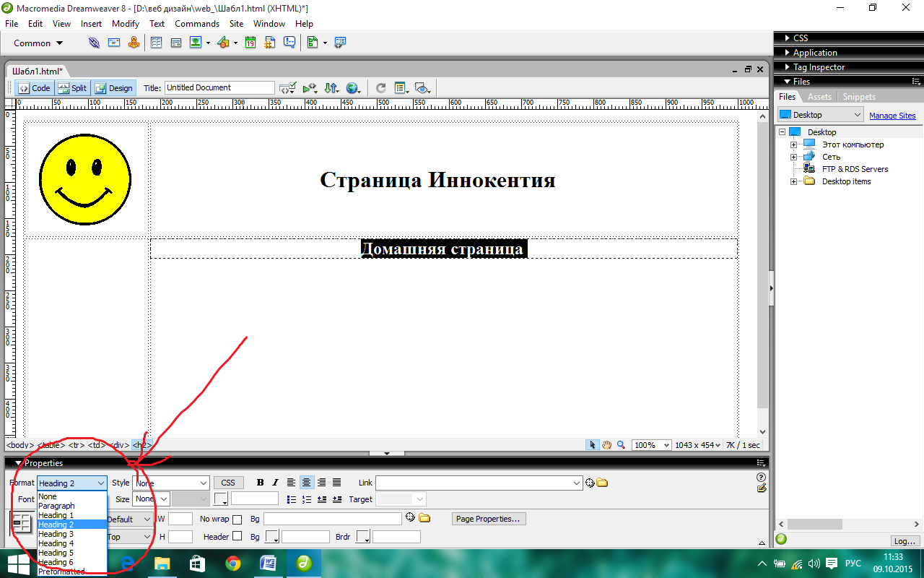Open the Tag Chooser icon
The width and height of the screenshot is (924, 578).
(340, 43)
